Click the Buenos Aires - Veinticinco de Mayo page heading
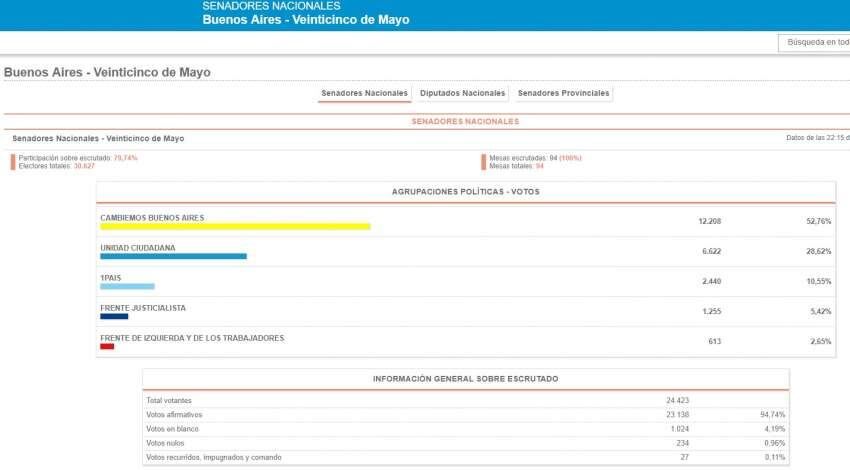850x470 pixels. pos(107,72)
